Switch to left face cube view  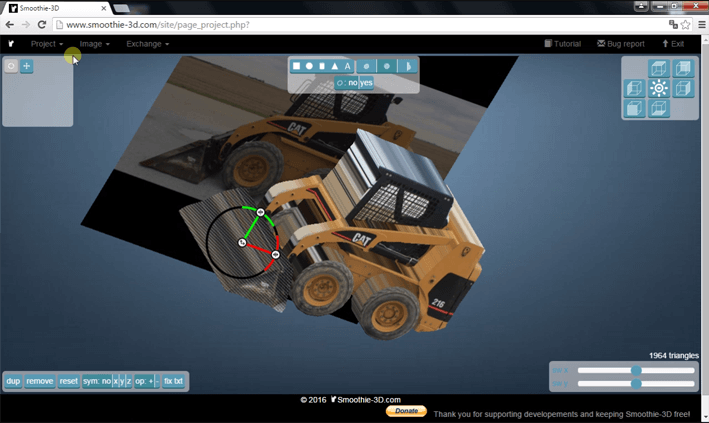coord(634,88)
